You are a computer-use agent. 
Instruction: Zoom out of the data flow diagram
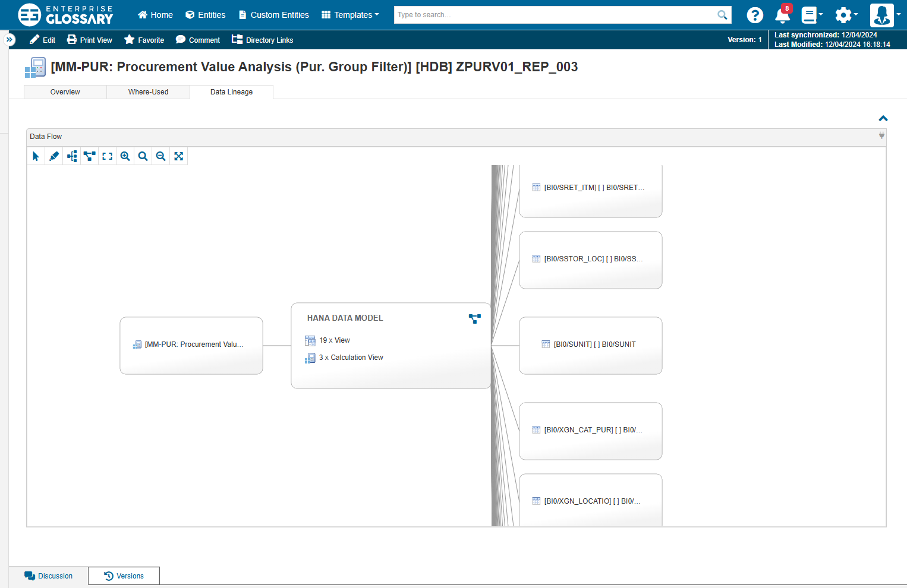click(x=161, y=156)
